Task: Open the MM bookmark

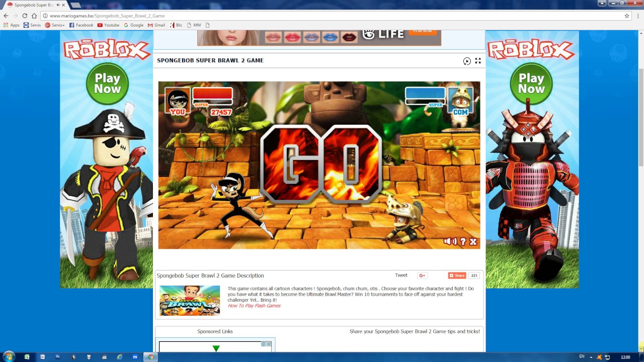Action: click(194, 25)
